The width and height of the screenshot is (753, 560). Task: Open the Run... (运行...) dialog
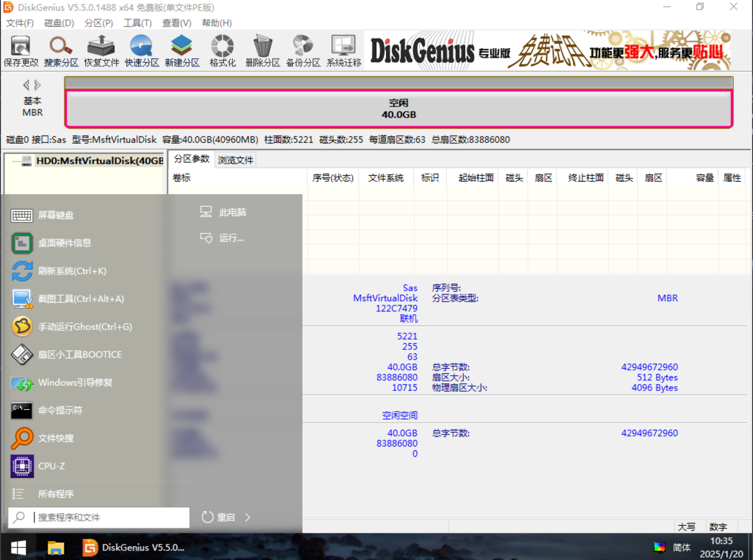[222, 238]
